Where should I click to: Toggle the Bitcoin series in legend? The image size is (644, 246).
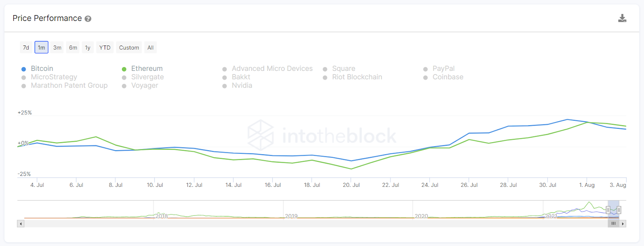pyautogui.click(x=37, y=68)
